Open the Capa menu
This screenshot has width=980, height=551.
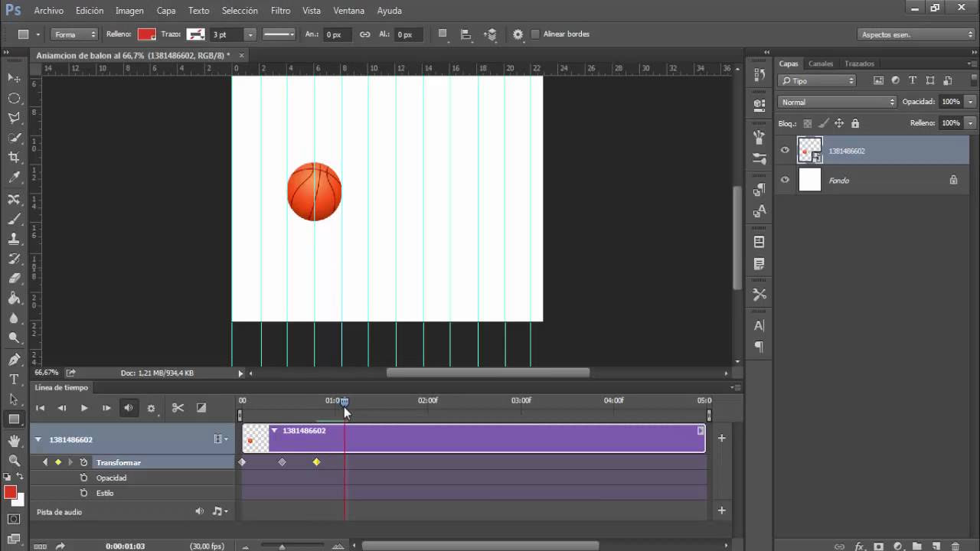point(166,11)
